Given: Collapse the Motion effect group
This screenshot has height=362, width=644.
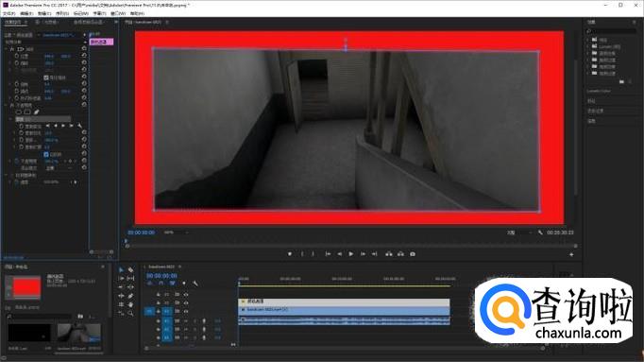Looking at the screenshot, I should tap(7, 49).
